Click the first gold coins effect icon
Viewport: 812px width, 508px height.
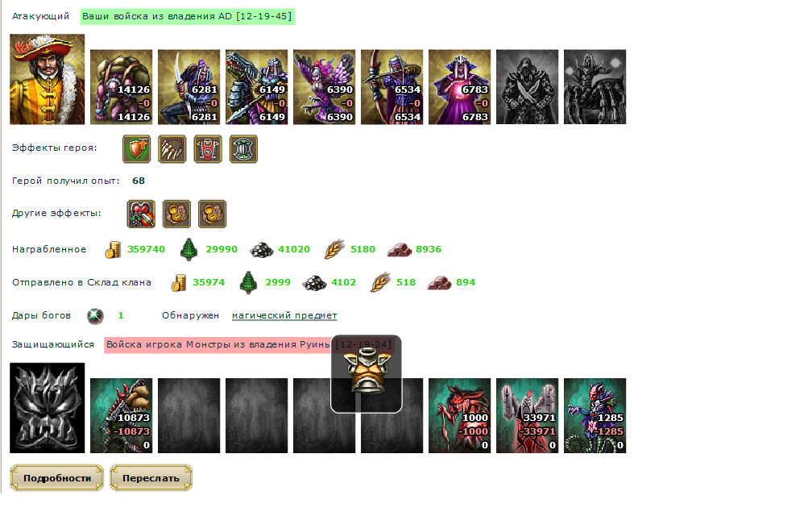176,214
